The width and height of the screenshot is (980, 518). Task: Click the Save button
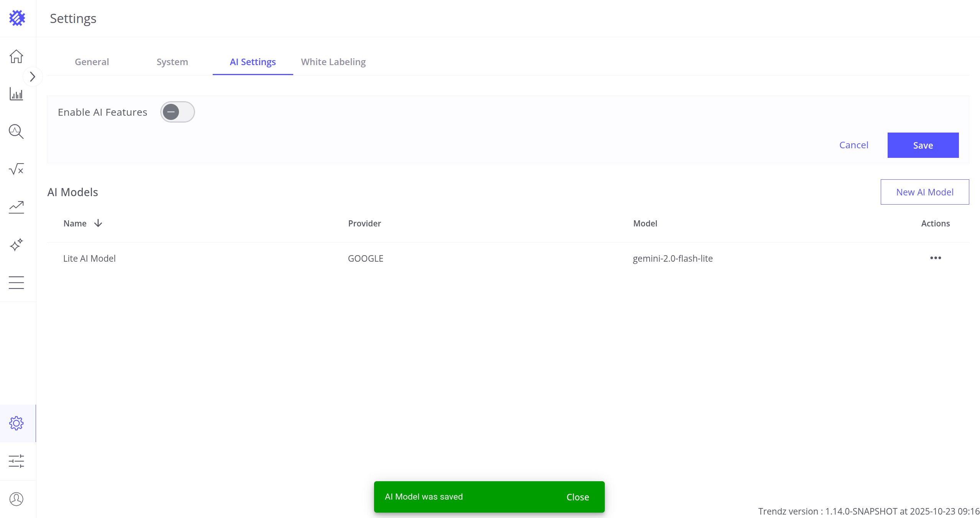pos(923,145)
